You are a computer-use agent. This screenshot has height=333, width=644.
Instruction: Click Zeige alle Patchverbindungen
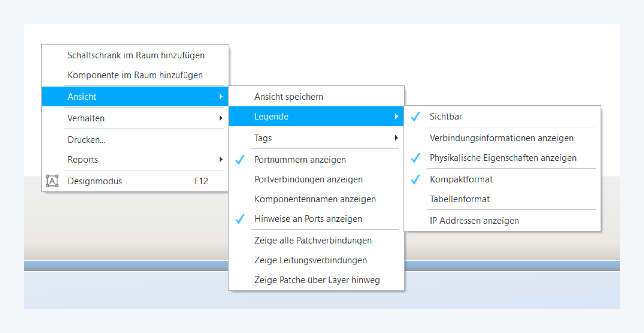(x=313, y=240)
